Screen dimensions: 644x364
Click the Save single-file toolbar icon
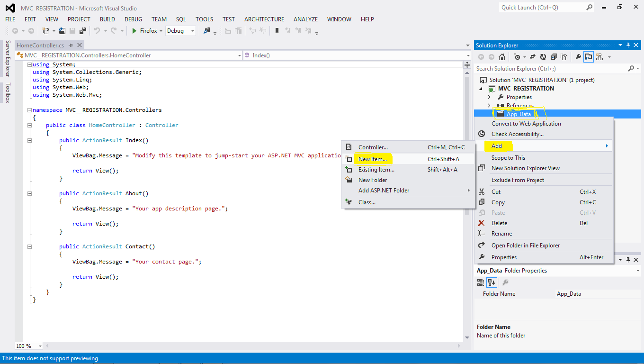tap(72, 31)
